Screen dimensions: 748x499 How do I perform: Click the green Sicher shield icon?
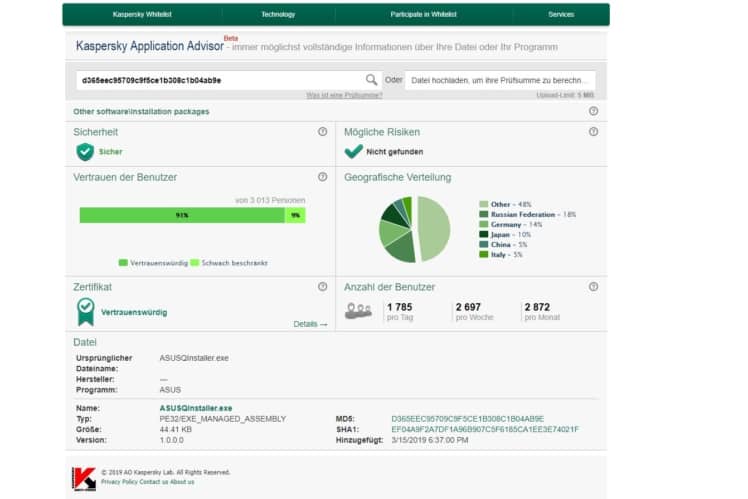tap(85, 152)
